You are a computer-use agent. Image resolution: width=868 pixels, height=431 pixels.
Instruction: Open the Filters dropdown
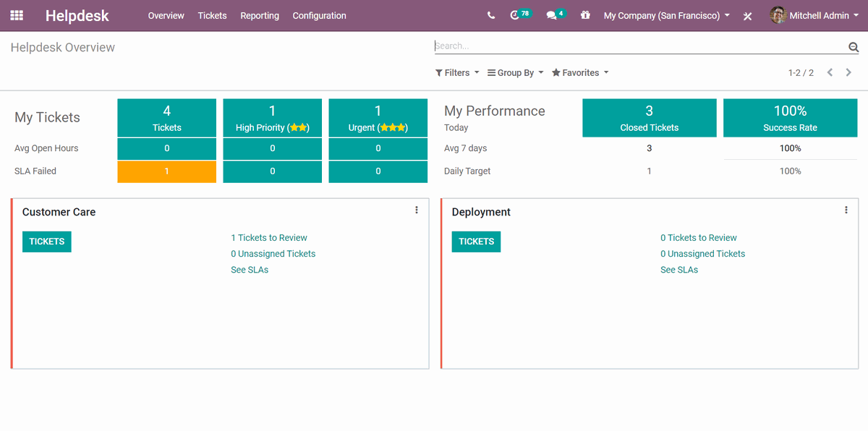click(x=456, y=72)
